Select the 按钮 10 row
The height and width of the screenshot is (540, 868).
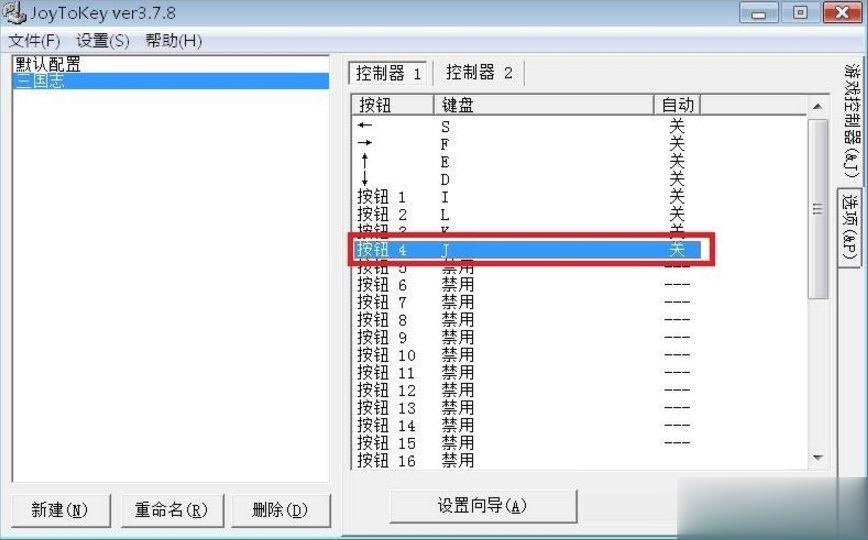527,355
